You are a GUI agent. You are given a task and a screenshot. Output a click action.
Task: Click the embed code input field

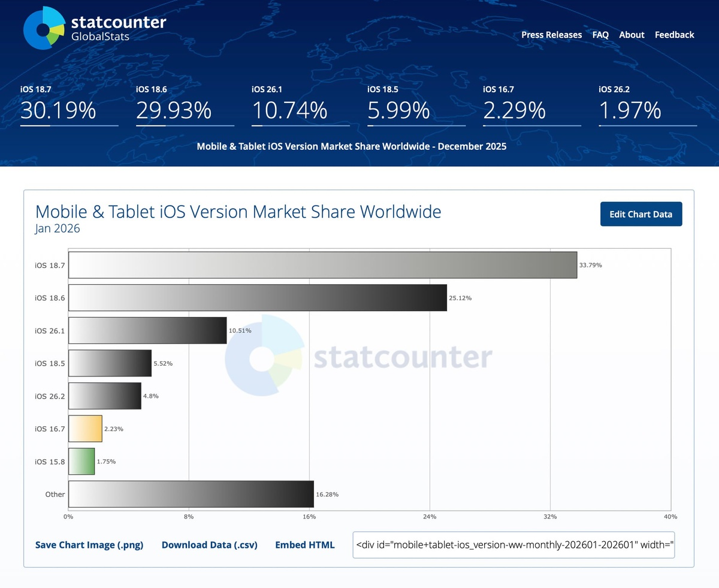pos(513,545)
